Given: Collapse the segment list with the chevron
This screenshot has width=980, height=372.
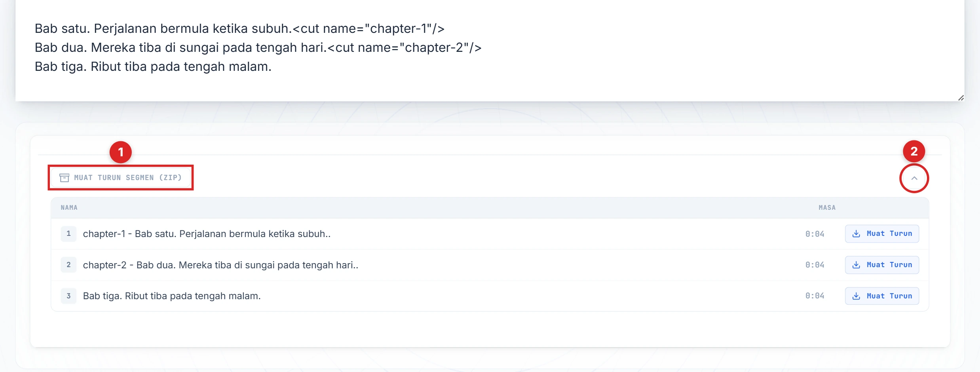Looking at the screenshot, I should (x=914, y=178).
